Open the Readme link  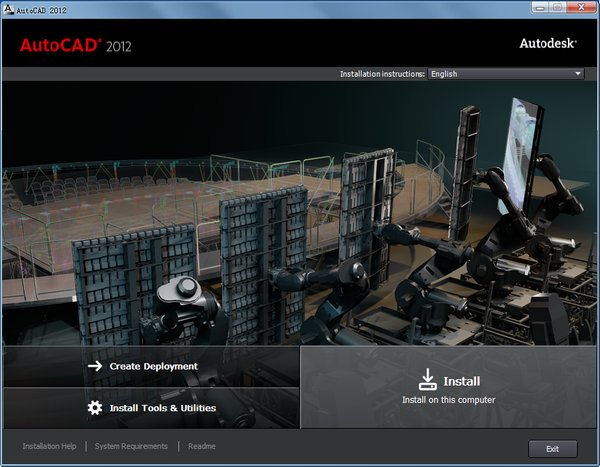(x=202, y=446)
